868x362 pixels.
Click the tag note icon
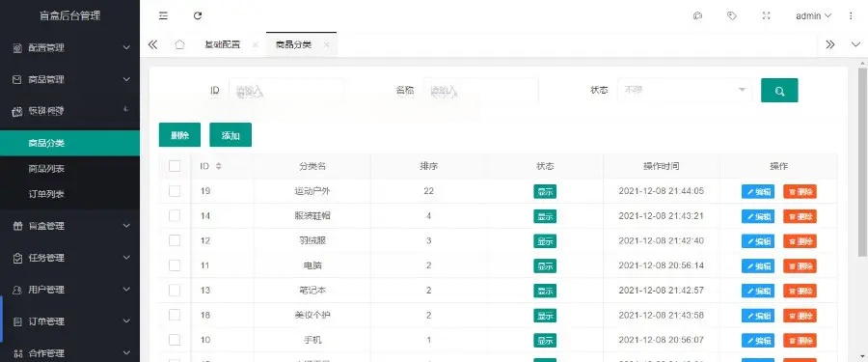tap(732, 16)
